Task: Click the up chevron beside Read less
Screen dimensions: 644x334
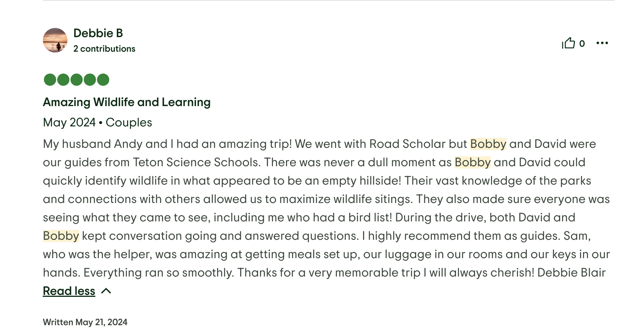Action: point(106,291)
